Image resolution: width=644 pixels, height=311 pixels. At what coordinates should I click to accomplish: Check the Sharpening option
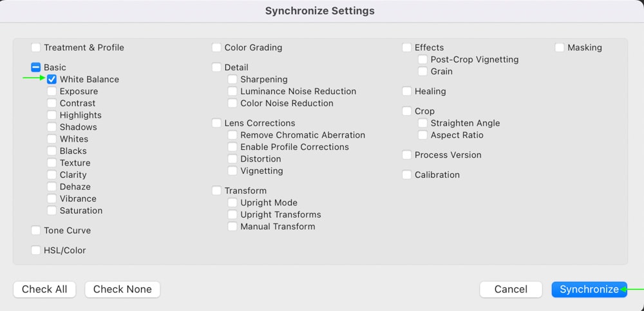(x=232, y=79)
